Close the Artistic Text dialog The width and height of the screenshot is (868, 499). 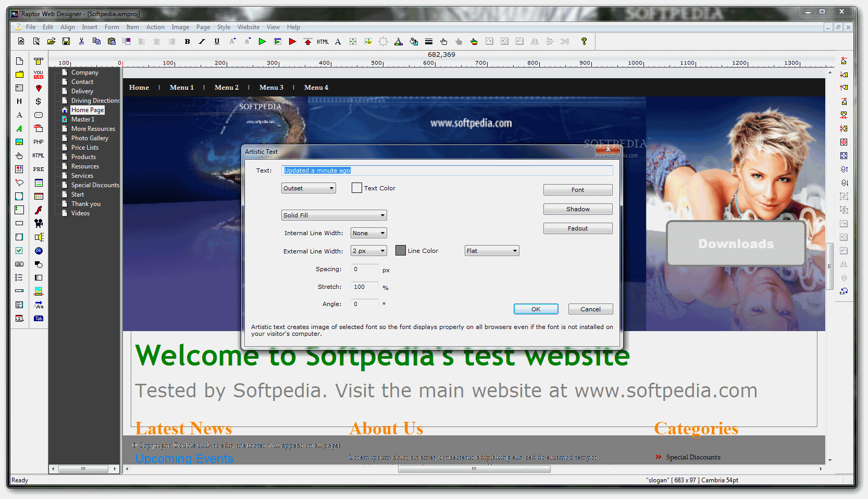(608, 149)
